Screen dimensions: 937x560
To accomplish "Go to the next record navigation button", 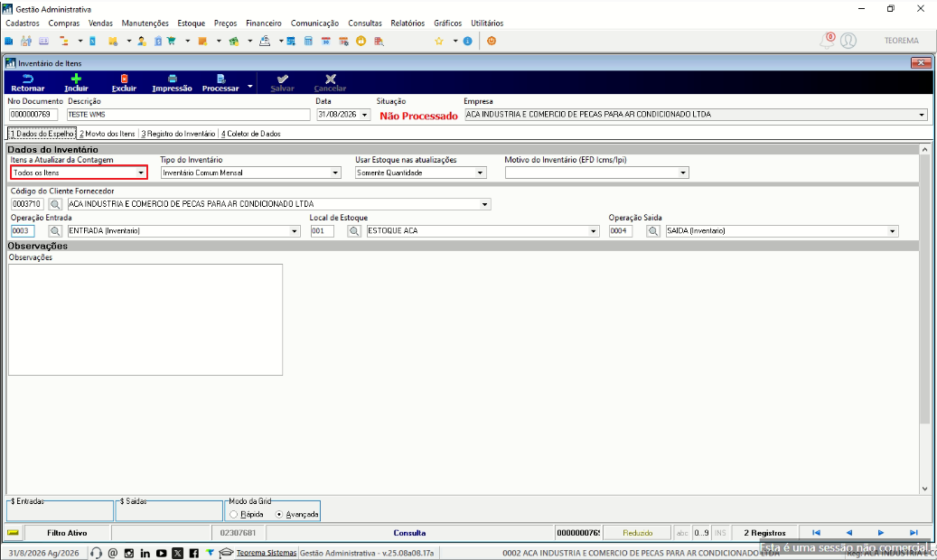I will (x=881, y=533).
